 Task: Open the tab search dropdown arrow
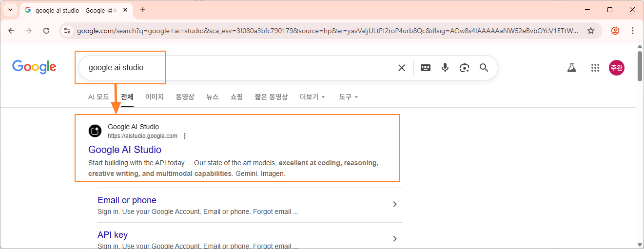[10, 10]
